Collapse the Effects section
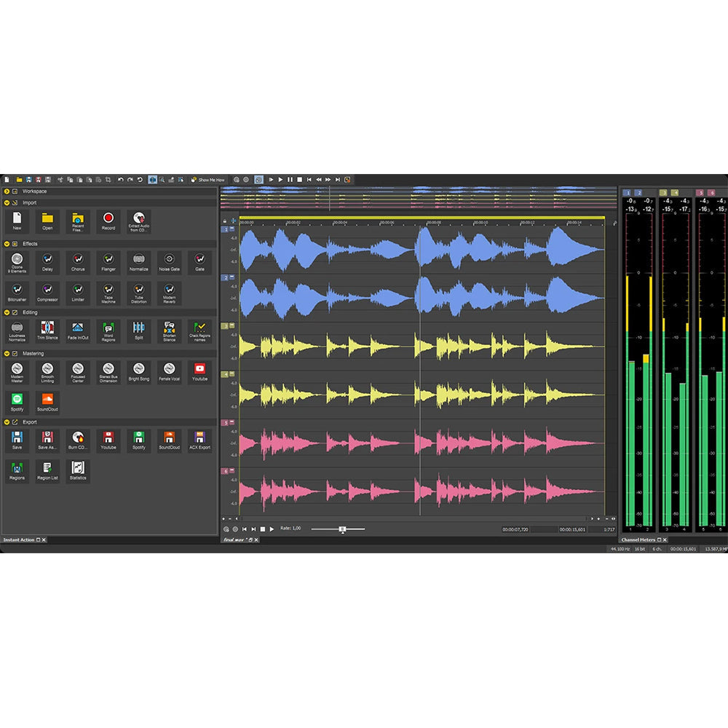 click(x=7, y=243)
